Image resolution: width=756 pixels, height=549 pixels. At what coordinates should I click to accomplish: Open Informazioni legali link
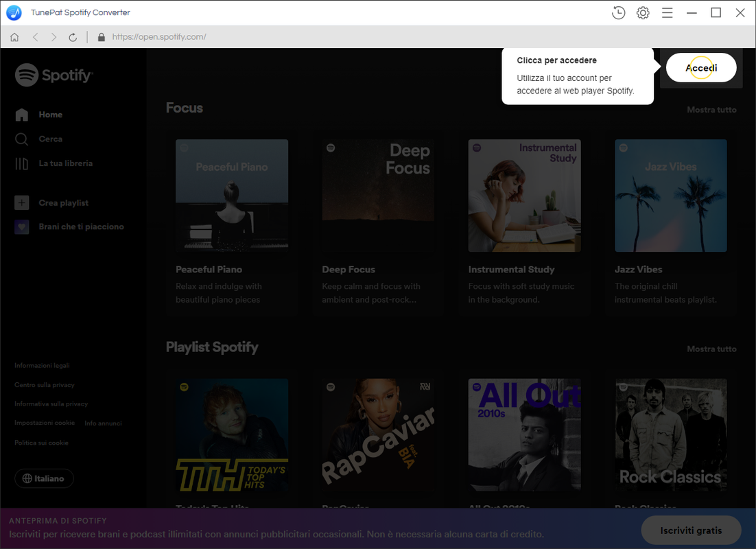(42, 366)
